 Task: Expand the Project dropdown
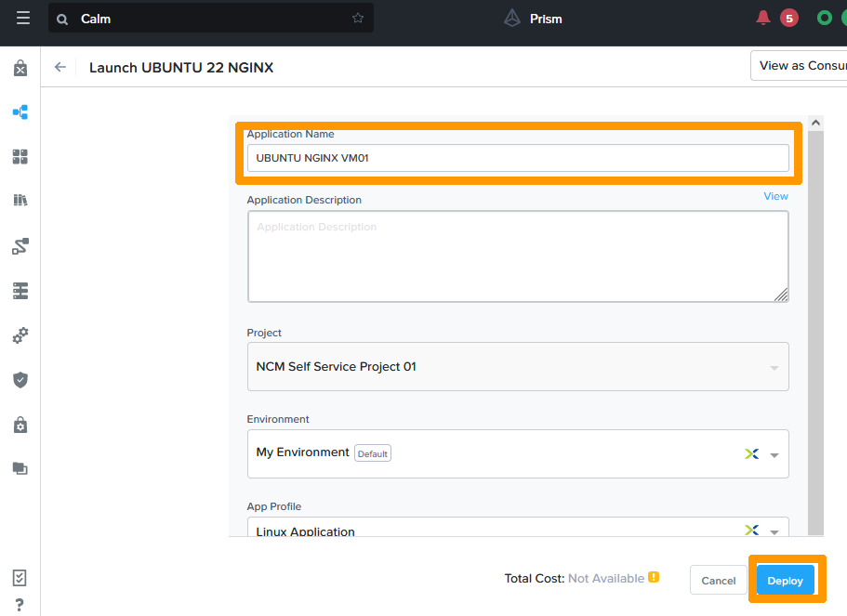(774, 368)
